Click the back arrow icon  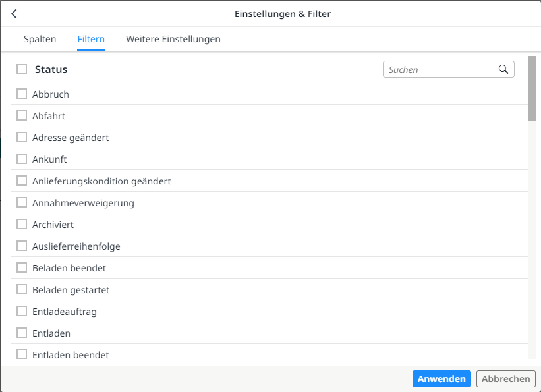click(x=14, y=13)
